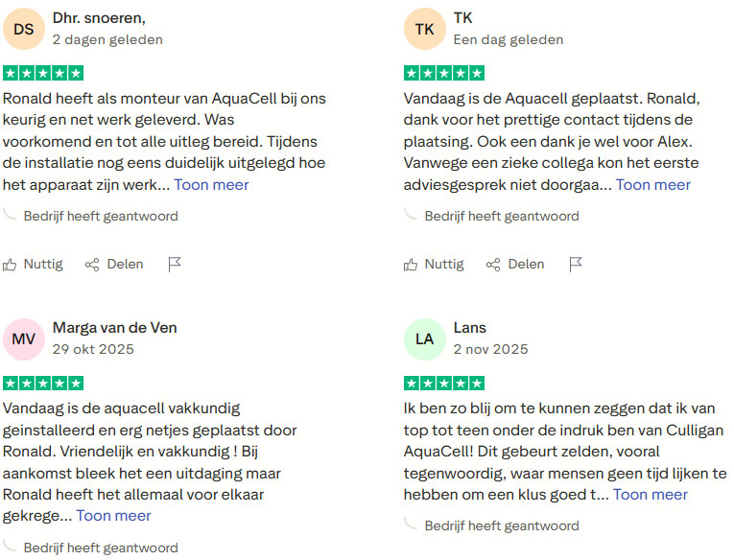Click the five-star rating on TK's review
Viewport: 734px width, 560px height.
(x=444, y=74)
